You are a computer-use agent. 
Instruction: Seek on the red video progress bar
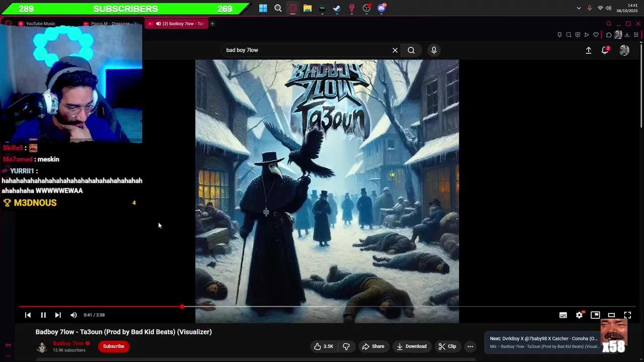pos(101,306)
